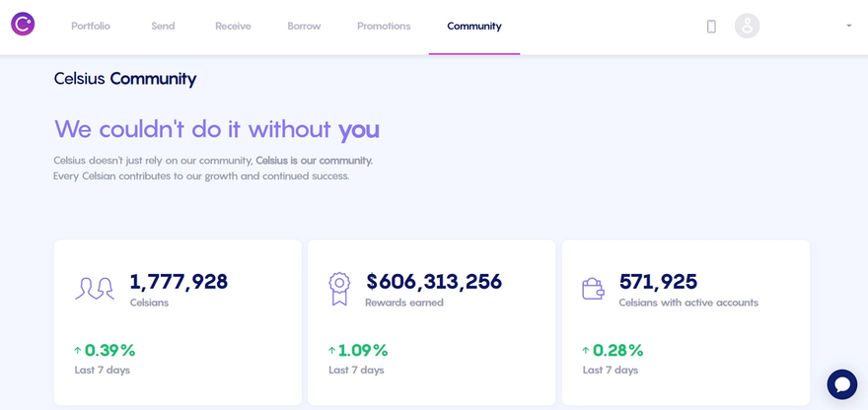This screenshot has width=868, height=410.
Task: Click the active accounts wallet icon
Action: pyautogui.click(x=593, y=288)
